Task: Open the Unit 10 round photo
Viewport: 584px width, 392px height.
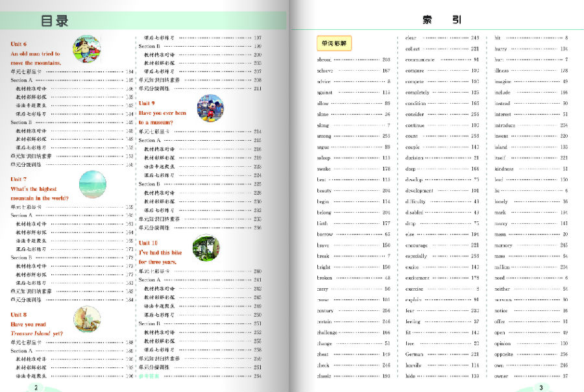Action: tap(206, 248)
